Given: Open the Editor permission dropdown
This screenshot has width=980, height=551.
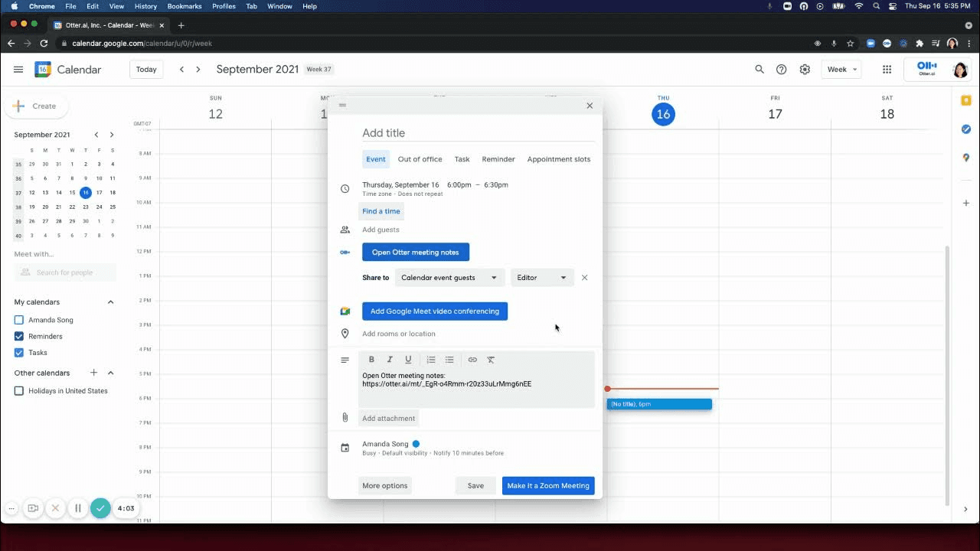Looking at the screenshot, I should tap(542, 278).
